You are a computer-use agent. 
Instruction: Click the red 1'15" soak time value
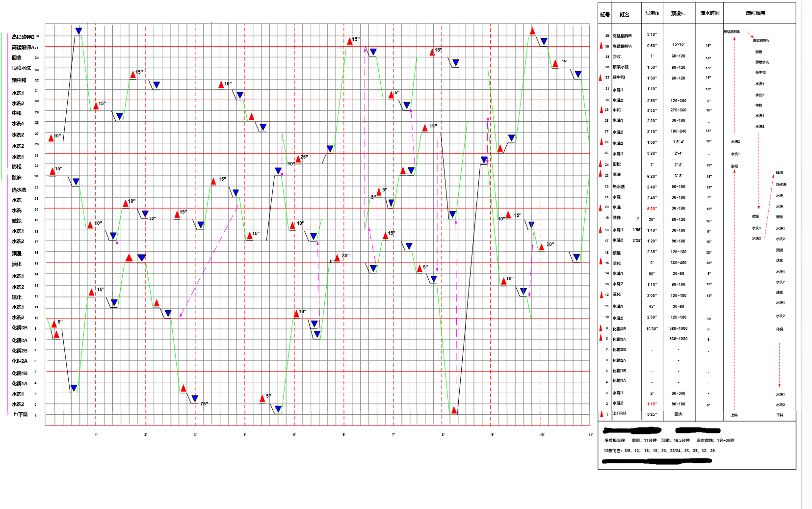tap(652, 404)
